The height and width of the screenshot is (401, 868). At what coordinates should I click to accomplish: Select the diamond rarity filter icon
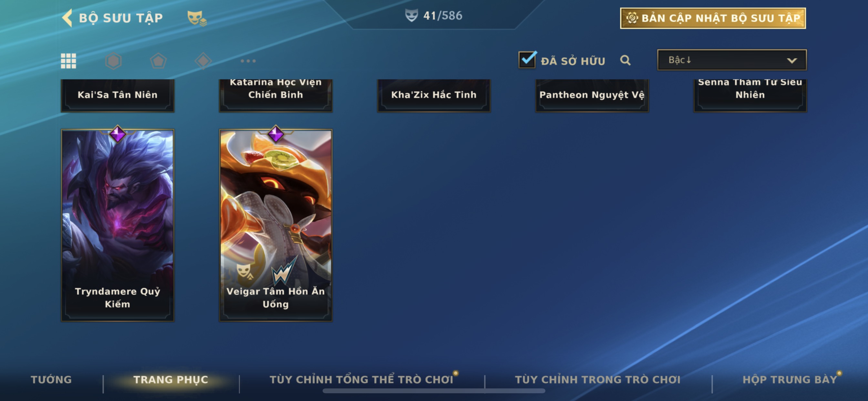coord(203,61)
